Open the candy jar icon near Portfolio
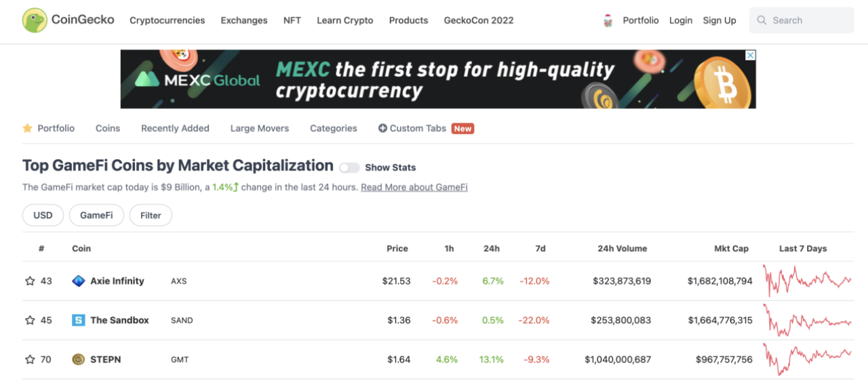Screen dimensions: 868x380 pyautogui.click(x=608, y=21)
